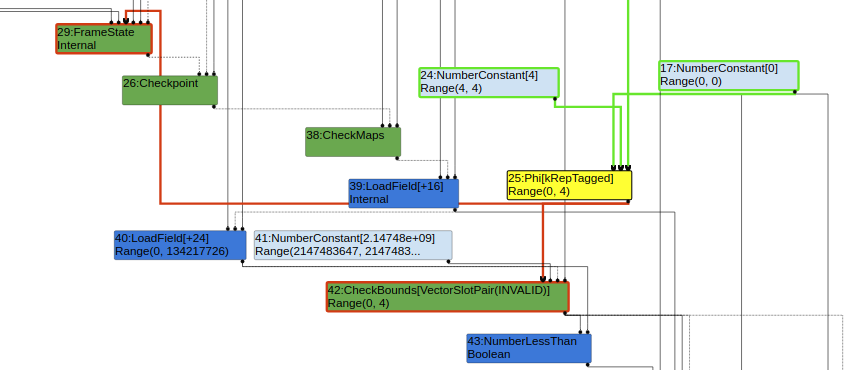The height and width of the screenshot is (370, 853).
Task: Select 41:NumberConstant[2.14748e+09] node
Action: 353,245
